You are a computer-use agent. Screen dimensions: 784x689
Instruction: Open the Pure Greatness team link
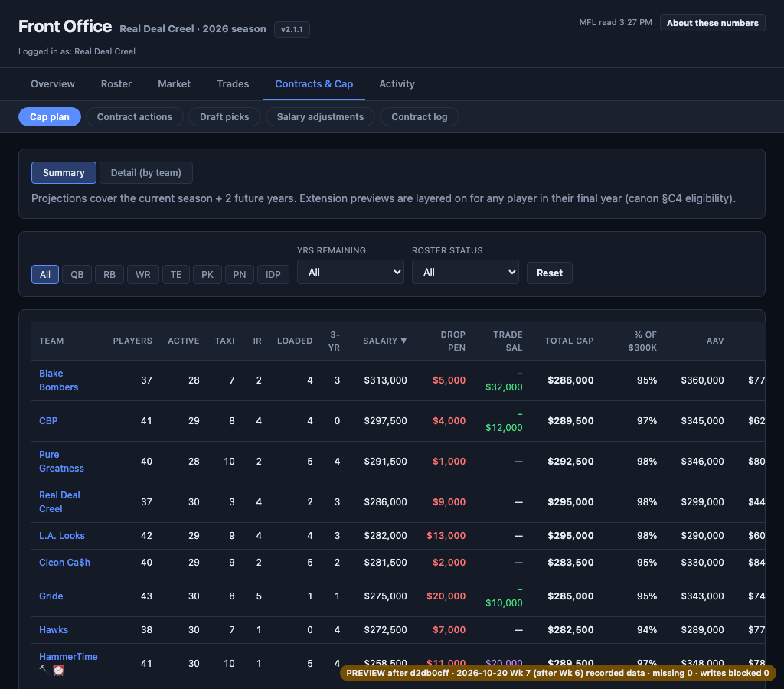pos(61,462)
